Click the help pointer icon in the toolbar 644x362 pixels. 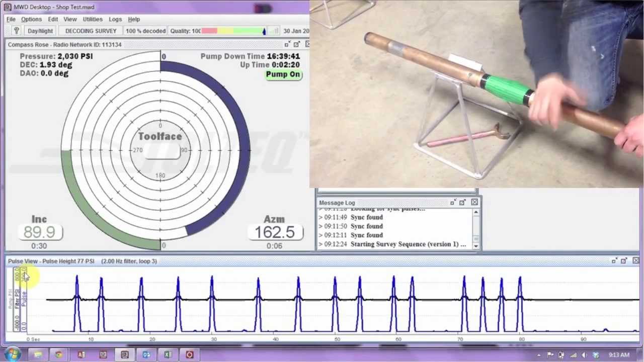coord(16,31)
